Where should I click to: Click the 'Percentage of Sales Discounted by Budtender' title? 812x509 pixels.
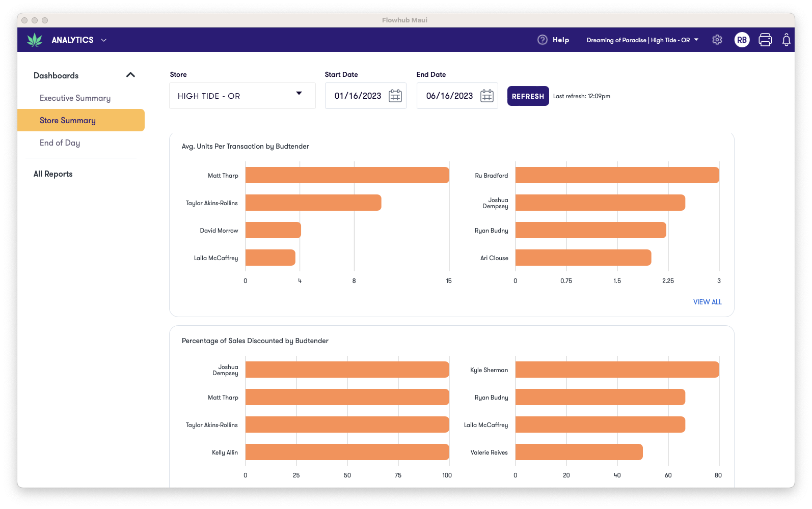pos(255,341)
